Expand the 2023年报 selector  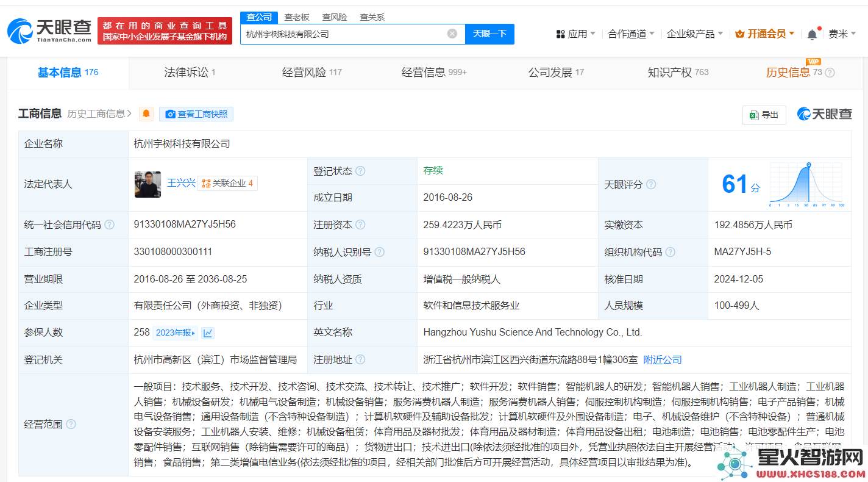[x=176, y=333]
